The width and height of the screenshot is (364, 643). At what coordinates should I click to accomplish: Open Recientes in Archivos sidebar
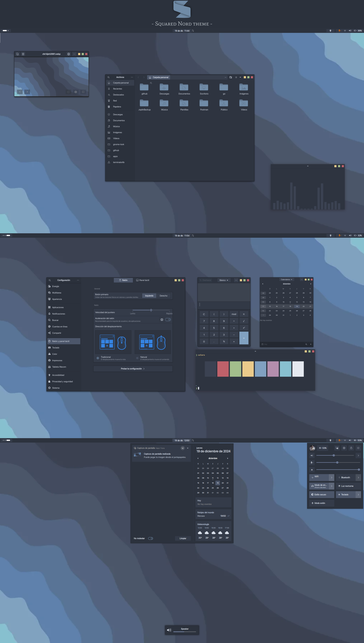point(120,89)
